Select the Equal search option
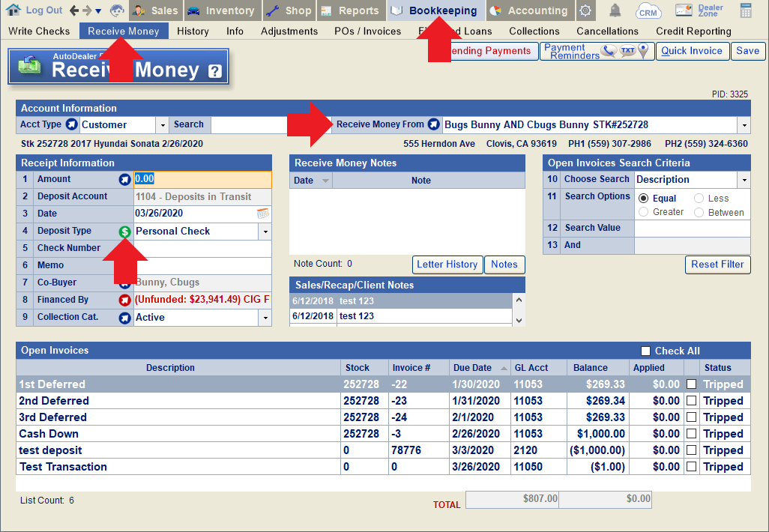This screenshot has width=769, height=532. pyautogui.click(x=643, y=199)
